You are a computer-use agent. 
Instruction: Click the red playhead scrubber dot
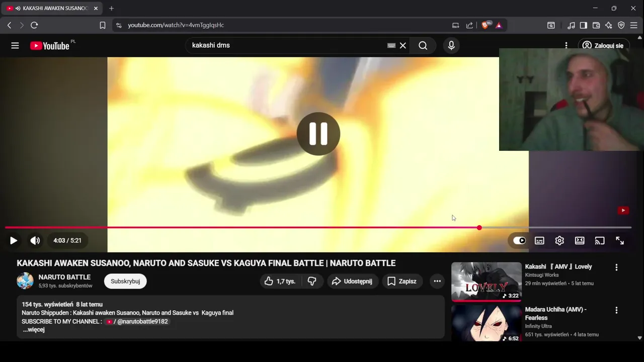click(x=479, y=228)
